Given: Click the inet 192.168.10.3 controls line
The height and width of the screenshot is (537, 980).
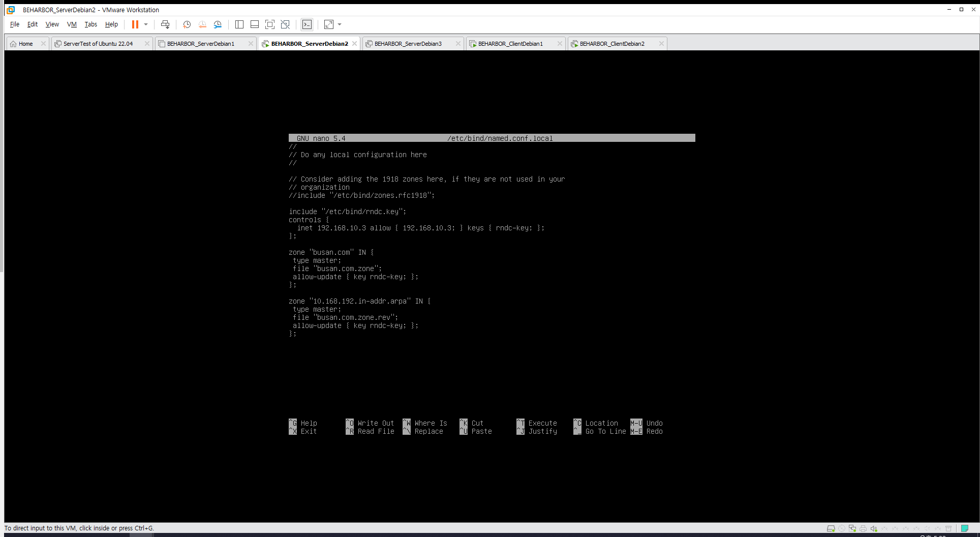Looking at the screenshot, I should 420,228.
